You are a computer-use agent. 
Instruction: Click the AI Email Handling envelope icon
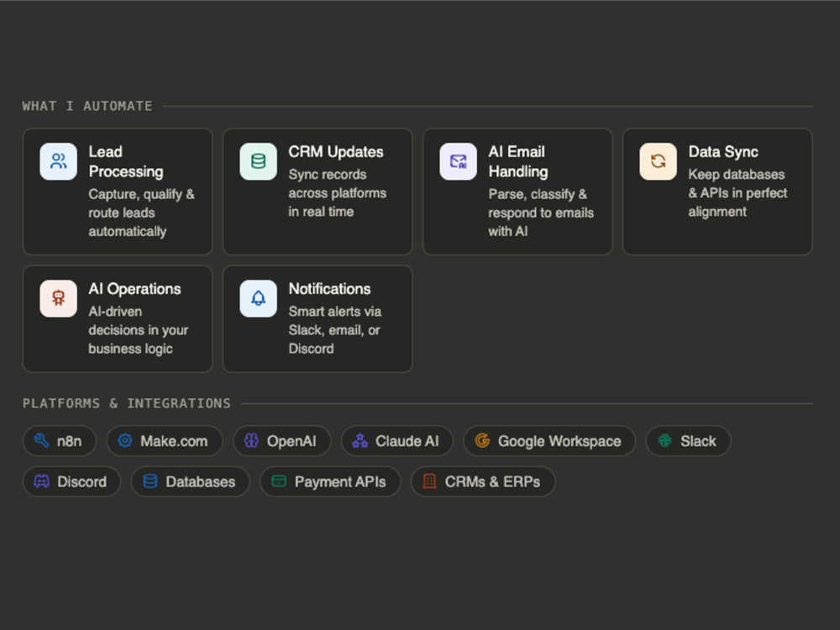458,161
